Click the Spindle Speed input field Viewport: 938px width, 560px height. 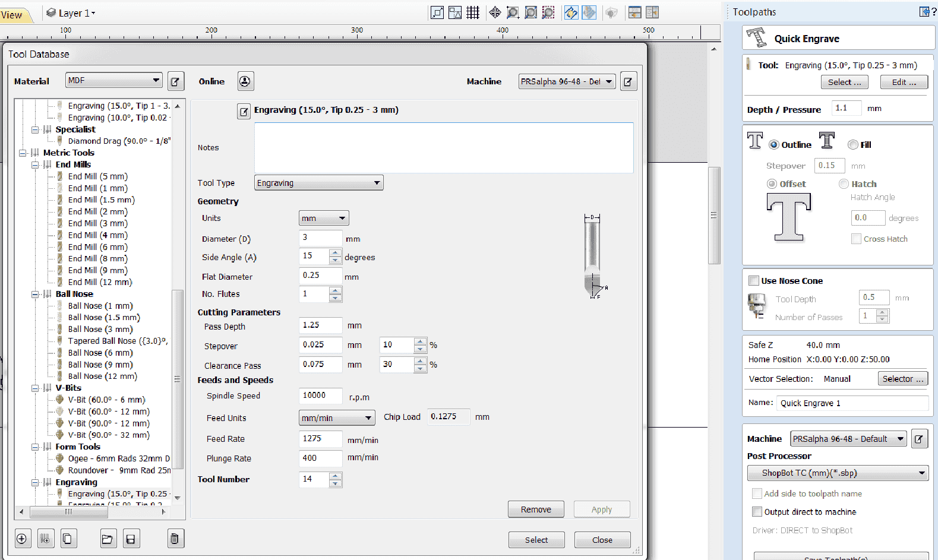click(x=321, y=396)
